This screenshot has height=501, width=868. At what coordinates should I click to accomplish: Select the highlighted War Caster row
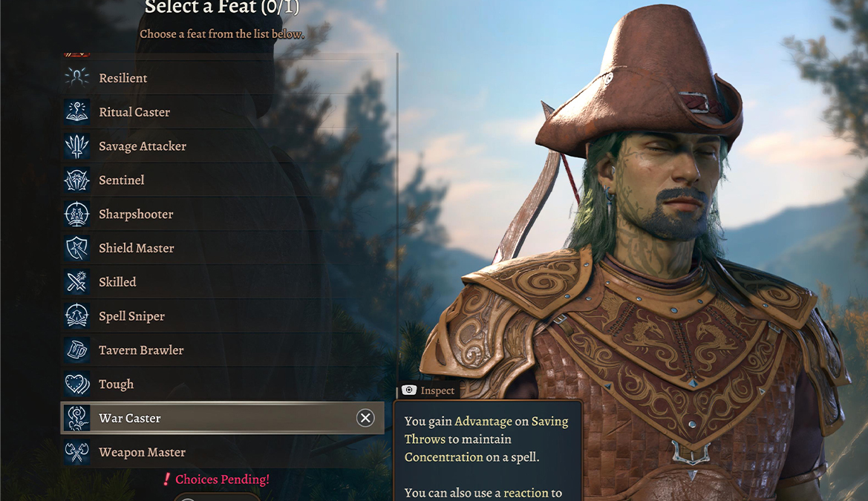tap(222, 418)
